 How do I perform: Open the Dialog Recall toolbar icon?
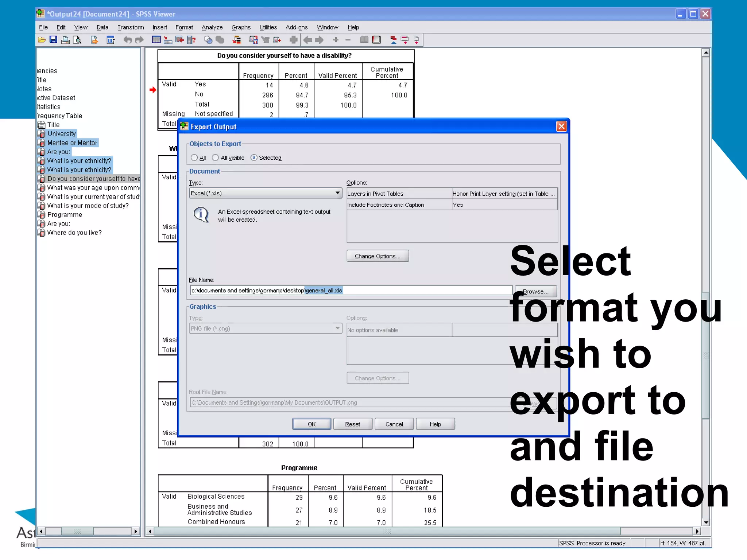pos(111,40)
